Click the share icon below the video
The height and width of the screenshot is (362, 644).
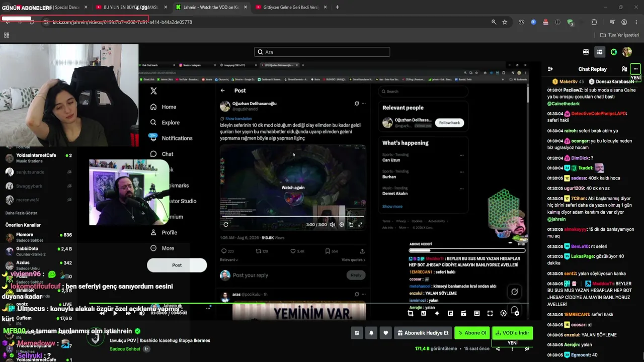(x=498, y=348)
